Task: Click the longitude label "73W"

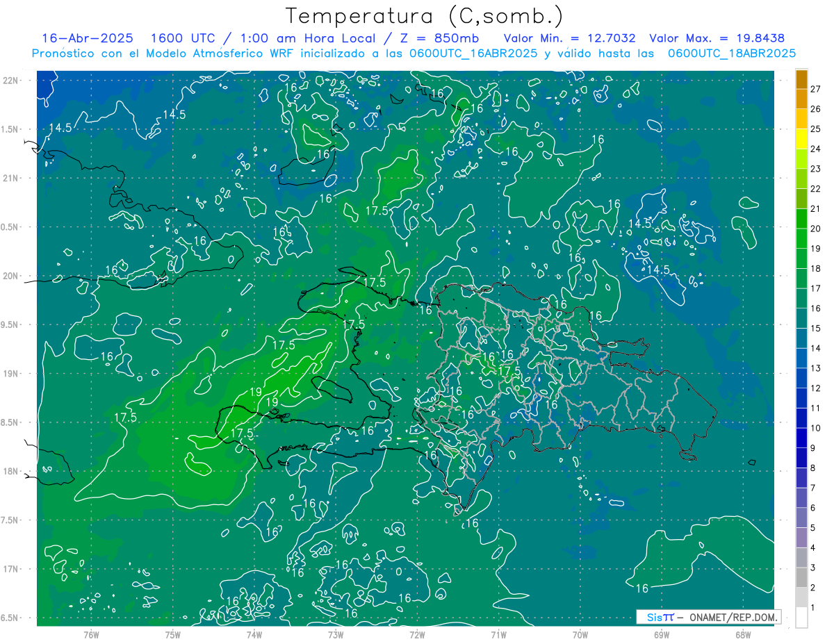Action: (x=336, y=635)
